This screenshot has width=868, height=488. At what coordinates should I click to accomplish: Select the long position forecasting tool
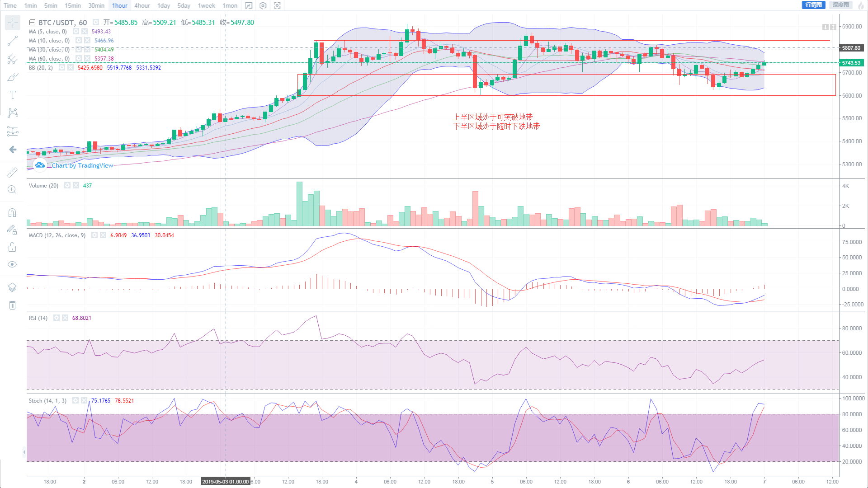point(13,131)
